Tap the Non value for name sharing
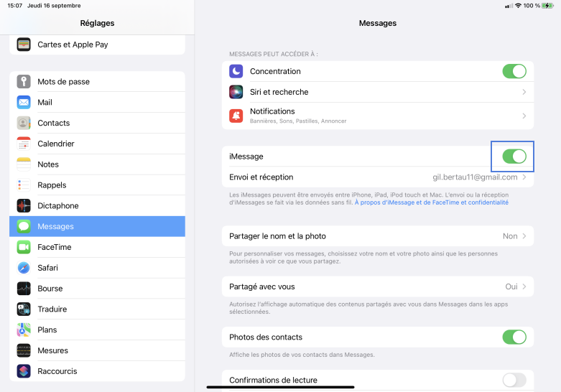Screen dimensions: 561x392 [x=510, y=236]
